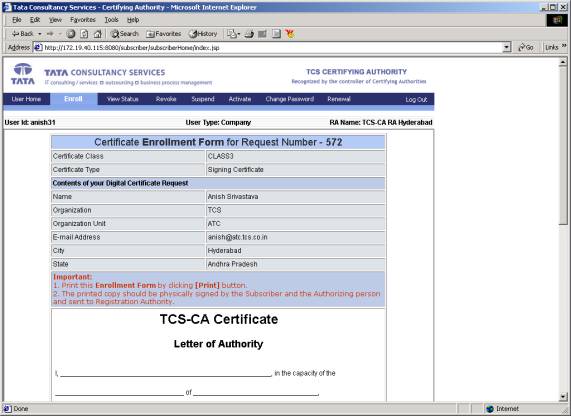The width and height of the screenshot is (571, 416).
Task: Click the Messenger toolbar icon
Action: click(x=290, y=34)
